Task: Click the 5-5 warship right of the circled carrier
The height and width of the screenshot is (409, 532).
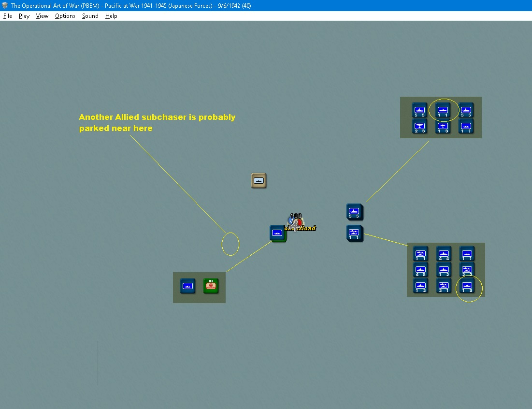Action: [x=466, y=110]
